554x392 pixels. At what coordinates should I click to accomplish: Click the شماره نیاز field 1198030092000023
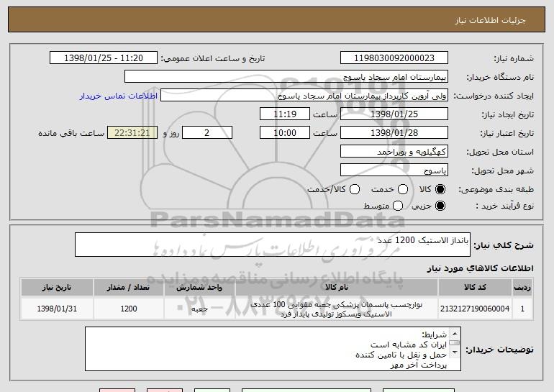(394, 58)
